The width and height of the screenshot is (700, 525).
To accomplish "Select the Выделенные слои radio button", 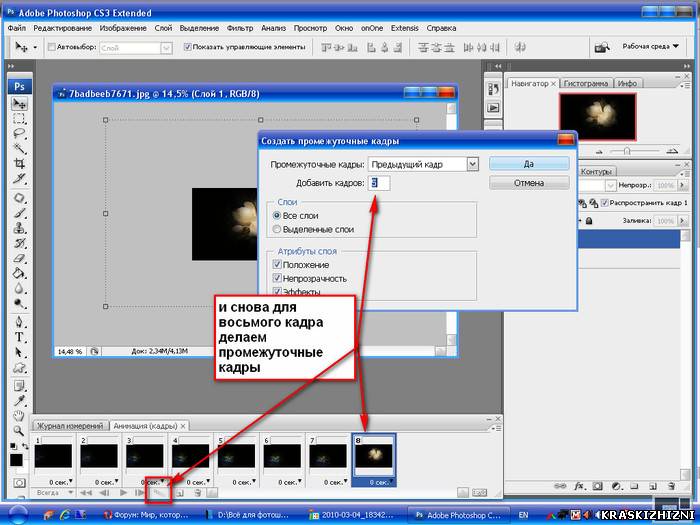I will pyautogui.click(x=277, y=229).
